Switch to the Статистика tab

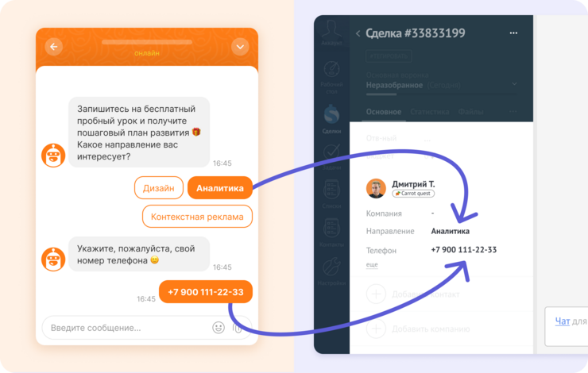tap(429, 112)
